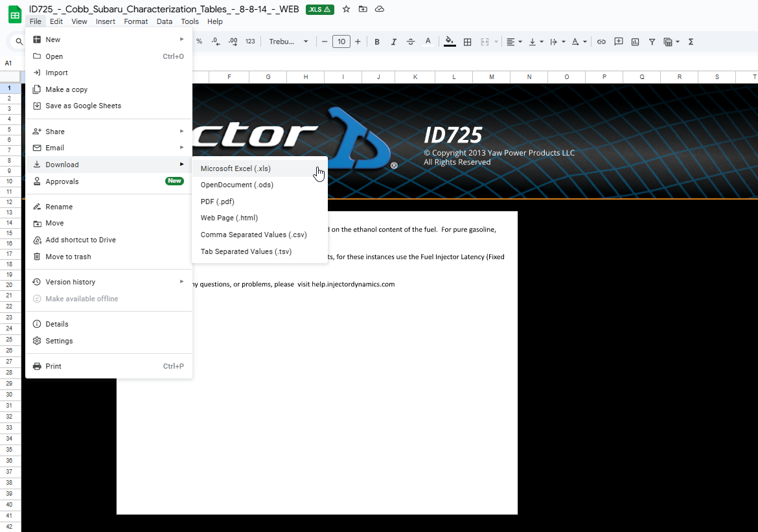
Task: Download as Comma Separated Values (.csv)
Action: (260, 235)
